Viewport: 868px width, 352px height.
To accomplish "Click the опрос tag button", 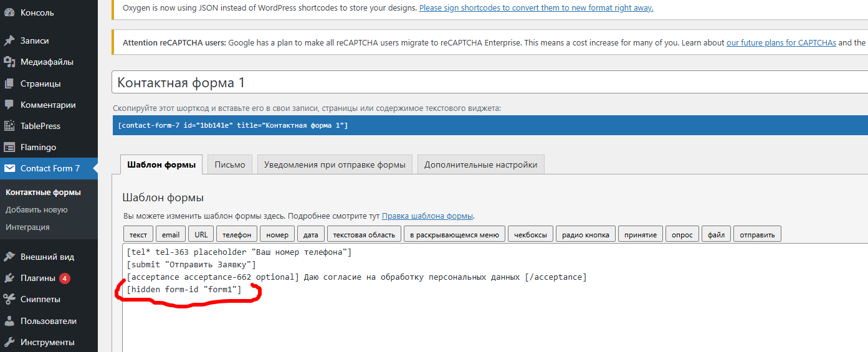I will 682,234.
